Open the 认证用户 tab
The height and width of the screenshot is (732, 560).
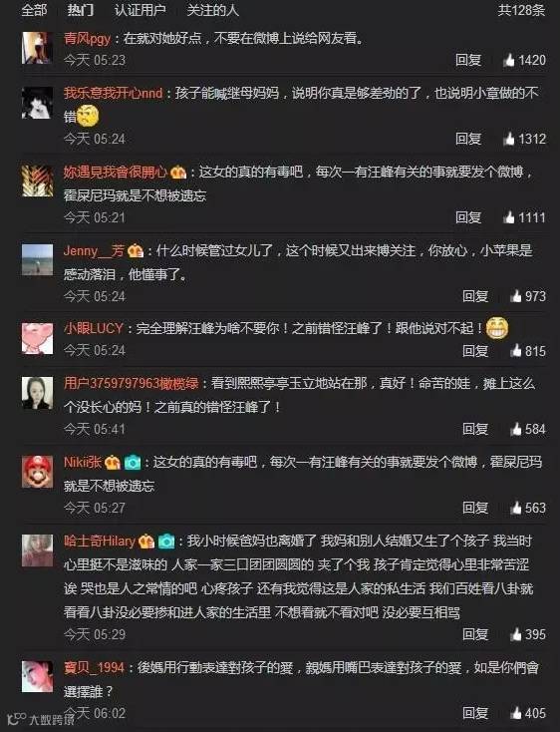click(140, 10)
